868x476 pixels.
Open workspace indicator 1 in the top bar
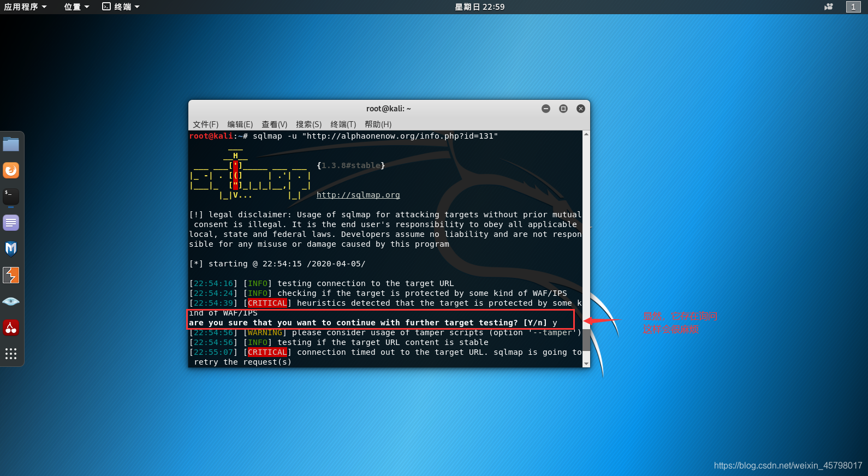pyautogui.click(x=853, y=7)
